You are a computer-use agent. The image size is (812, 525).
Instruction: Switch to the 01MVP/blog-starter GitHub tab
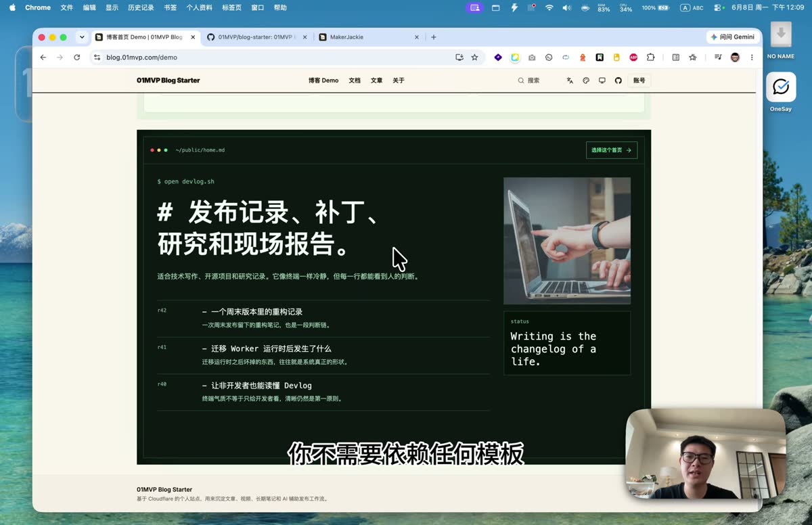(x=256, y=37)
